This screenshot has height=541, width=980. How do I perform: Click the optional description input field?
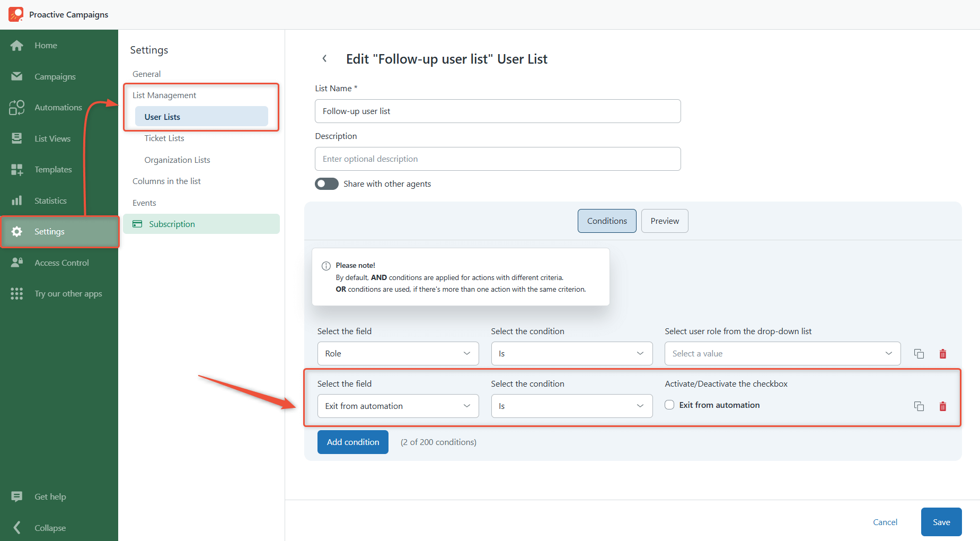point(497,159)
